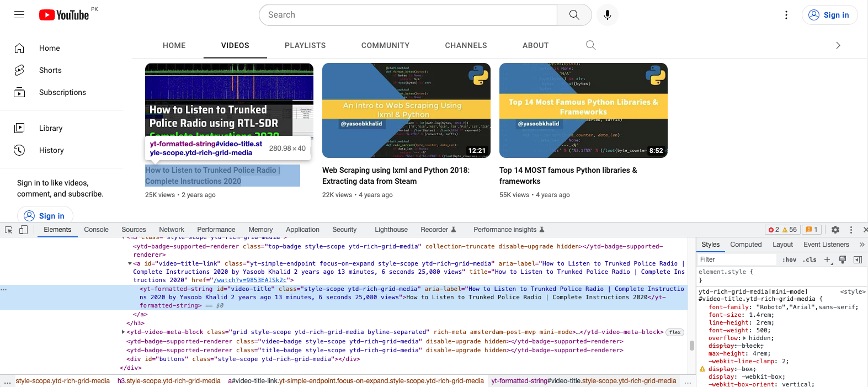Collapse the video-title-link anchor node

130,264
